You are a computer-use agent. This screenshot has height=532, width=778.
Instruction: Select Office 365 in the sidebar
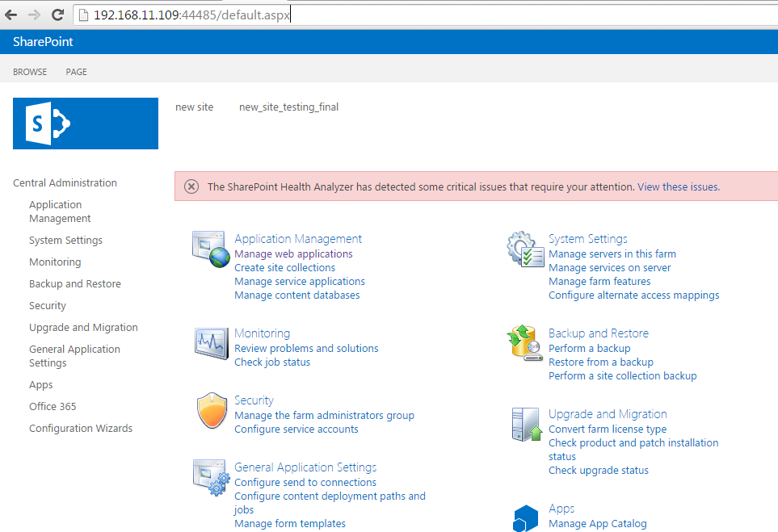tap(53, 407)
